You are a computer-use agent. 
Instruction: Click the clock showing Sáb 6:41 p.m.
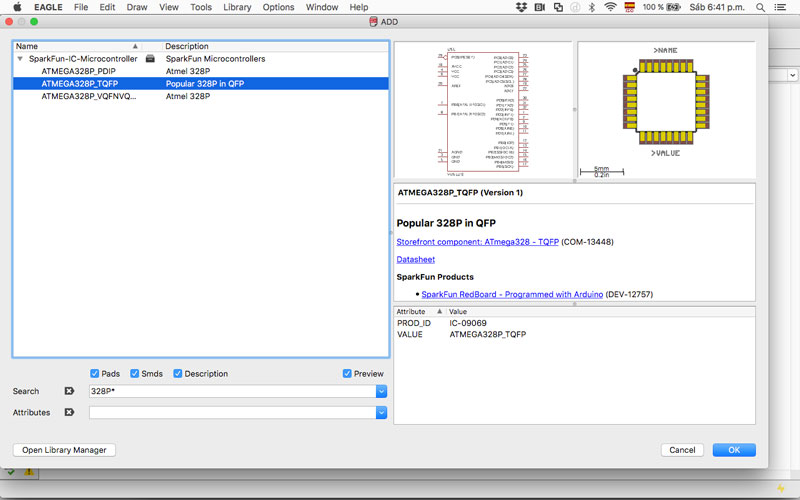pyautogui.click(x=717, y=7)
